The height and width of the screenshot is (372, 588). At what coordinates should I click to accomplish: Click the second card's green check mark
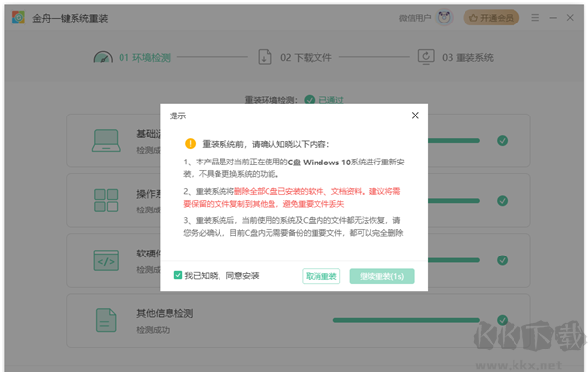click(502, 201)
